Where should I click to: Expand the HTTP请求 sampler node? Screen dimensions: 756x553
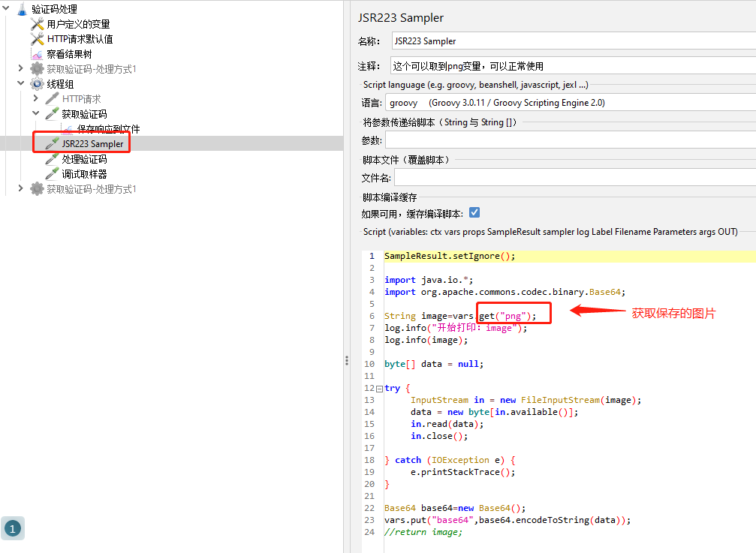[x=36, y=98]
